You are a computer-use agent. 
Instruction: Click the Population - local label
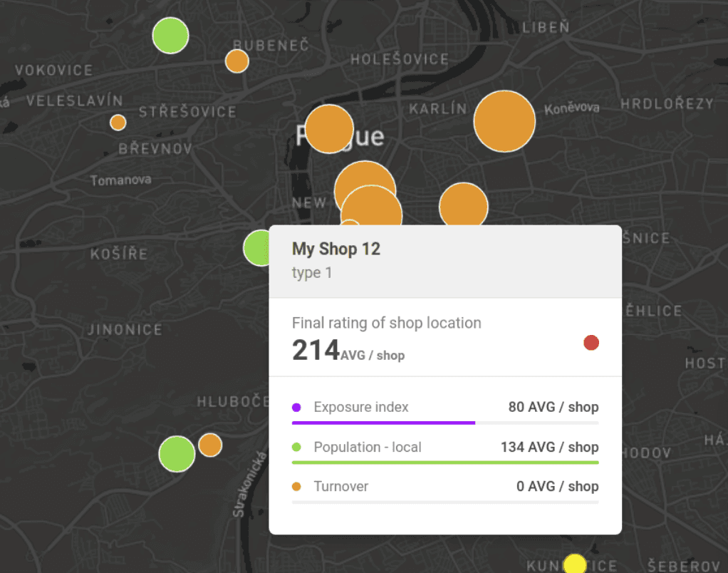[x=368, y=447]
